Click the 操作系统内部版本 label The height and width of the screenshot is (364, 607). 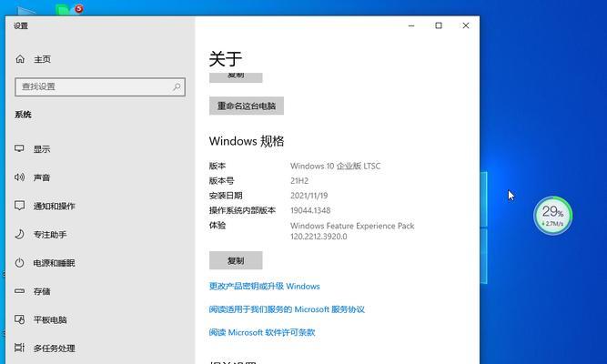click(x=242, y=210)
